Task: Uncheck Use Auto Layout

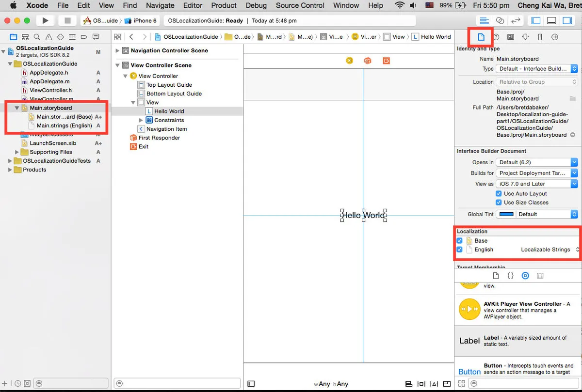Action: pos(499,193)
